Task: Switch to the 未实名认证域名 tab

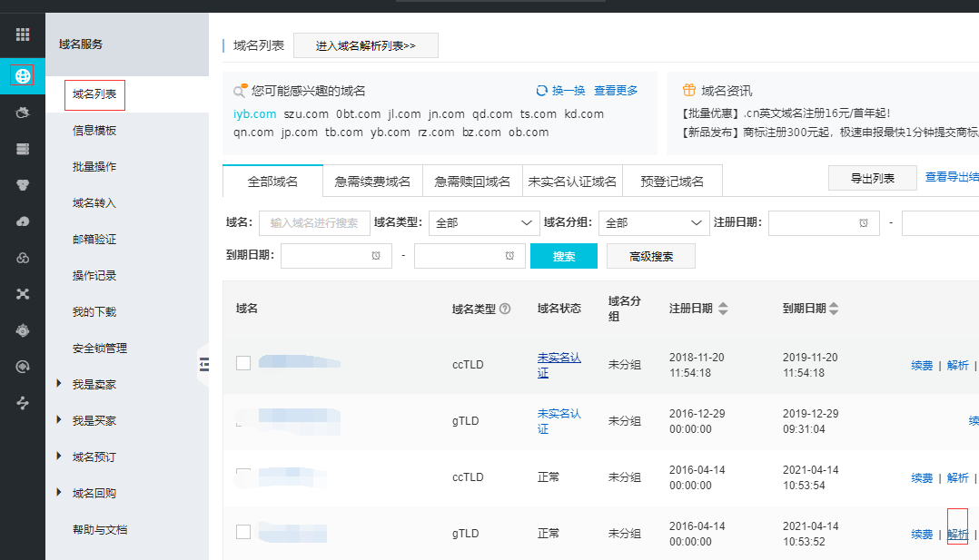Action: (572, 182)
